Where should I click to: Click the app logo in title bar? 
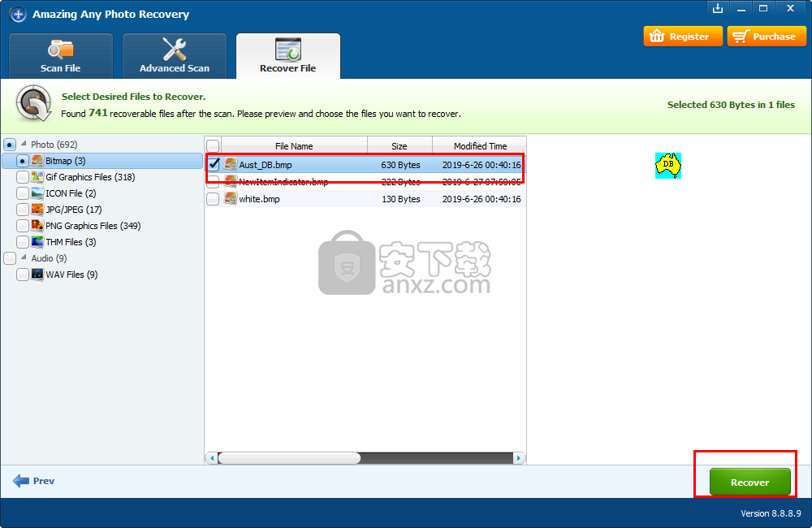point(18,15)
